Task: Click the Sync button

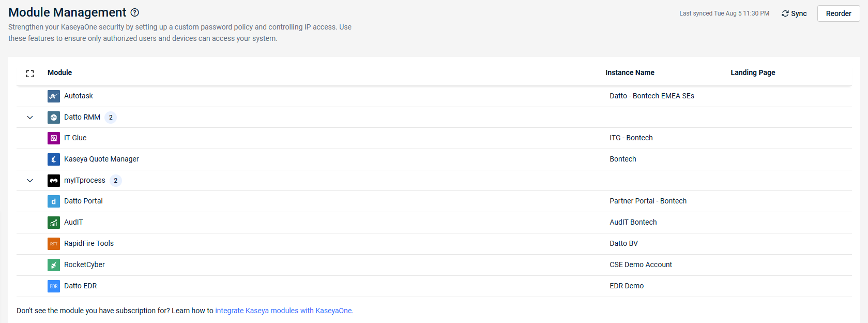Action: pyautogui.click(x=794, y=13)
